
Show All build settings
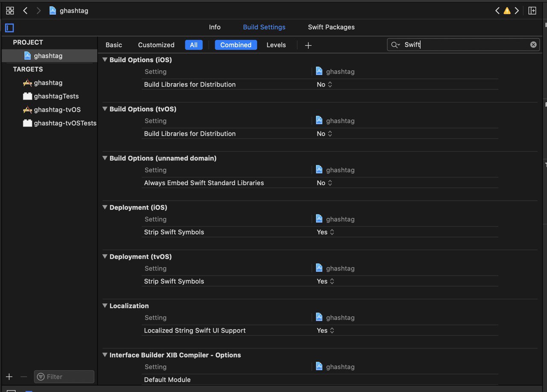[194, 45]
